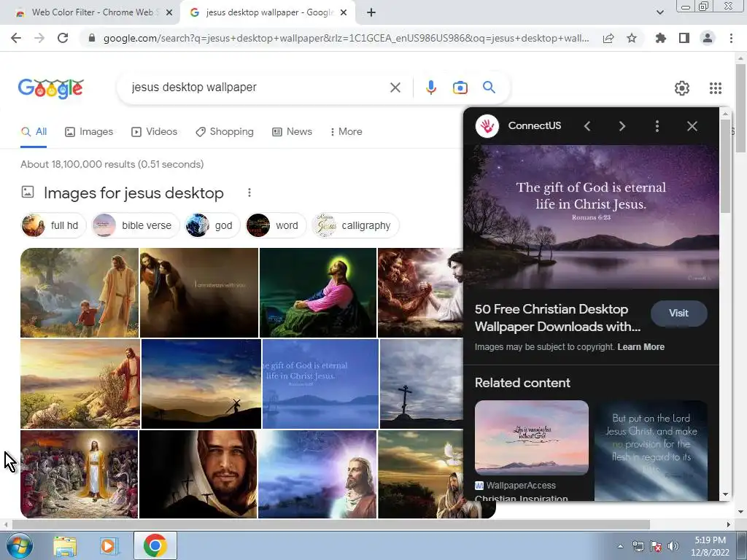Open the Google apps grid
Viewport: 747px width, 560px height.
pyautogui.click(x=716, y=88)
